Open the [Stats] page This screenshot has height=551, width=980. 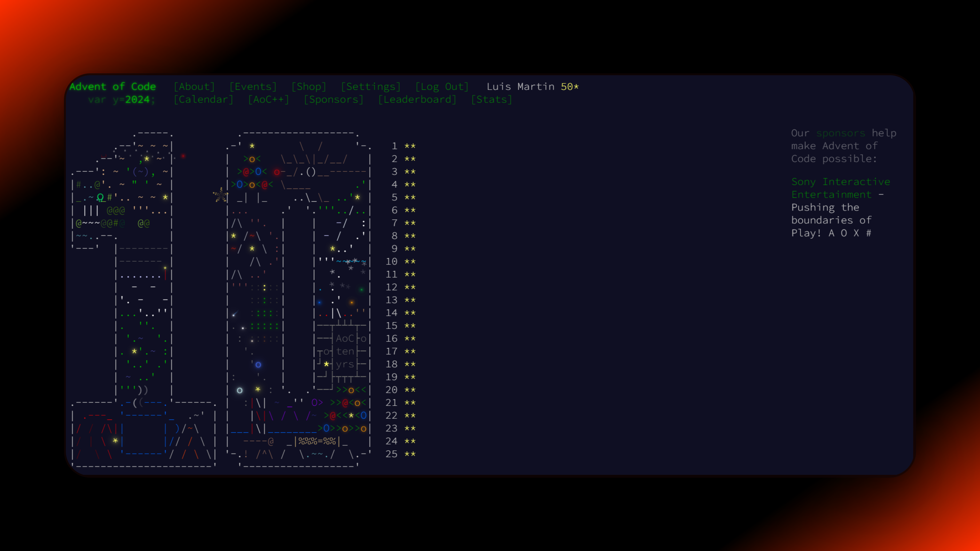[x=491, y=100]
